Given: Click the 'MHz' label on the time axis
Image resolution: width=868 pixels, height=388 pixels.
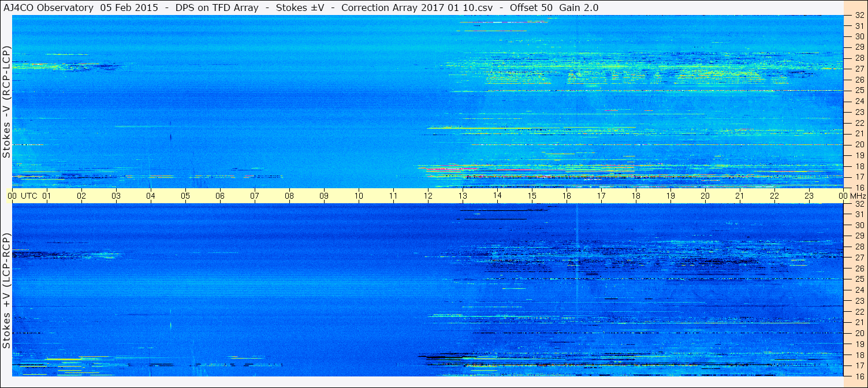Looking at the screenshot, I should [858, 196].
